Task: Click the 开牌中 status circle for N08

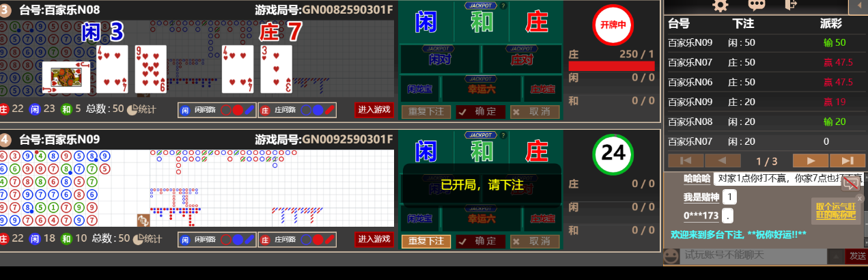Action: (613, 24)
